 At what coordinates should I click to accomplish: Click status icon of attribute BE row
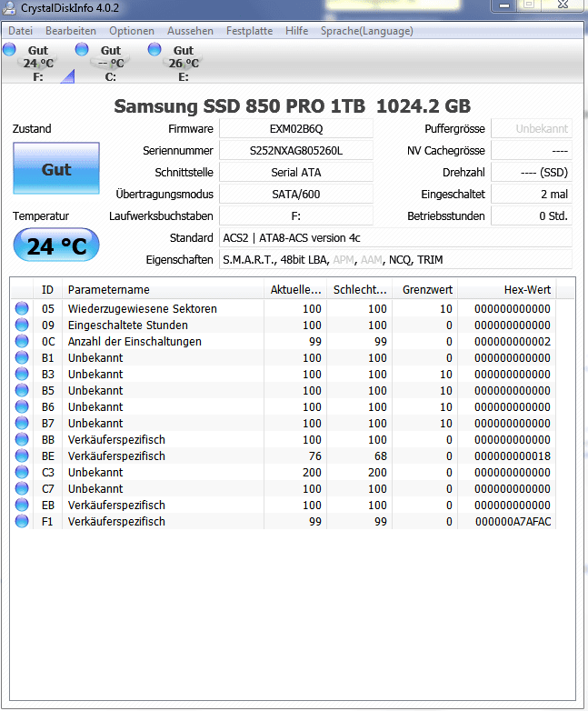[x=22, y=456]
